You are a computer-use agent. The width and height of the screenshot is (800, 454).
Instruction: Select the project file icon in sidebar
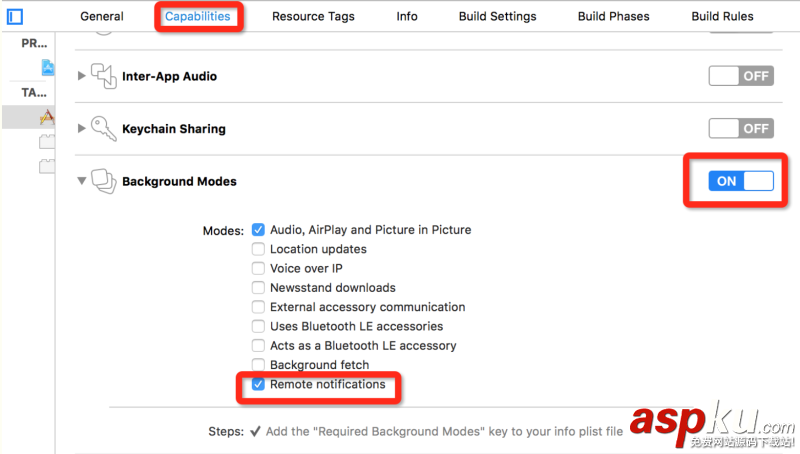(x=47, y=67)
